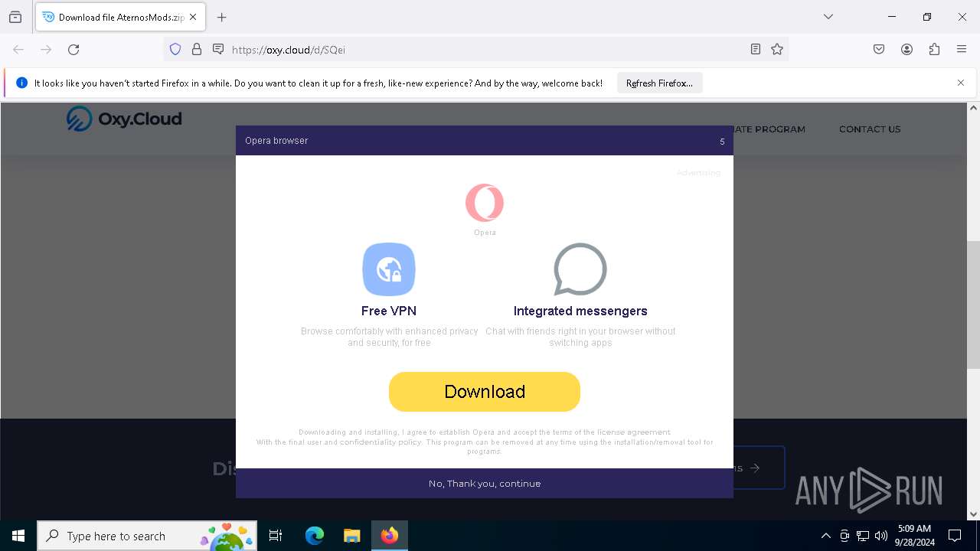Click the tracking protection shield icon

[175, 50]
